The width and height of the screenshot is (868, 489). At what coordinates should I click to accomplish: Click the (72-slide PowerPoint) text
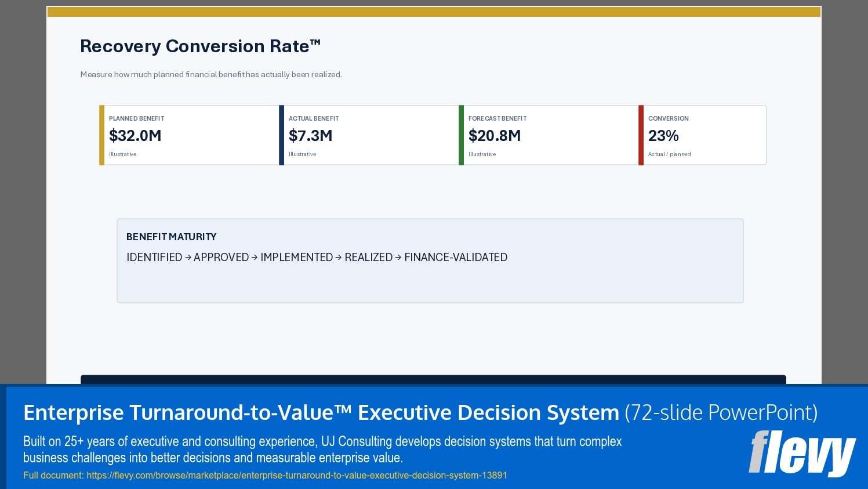721,412
